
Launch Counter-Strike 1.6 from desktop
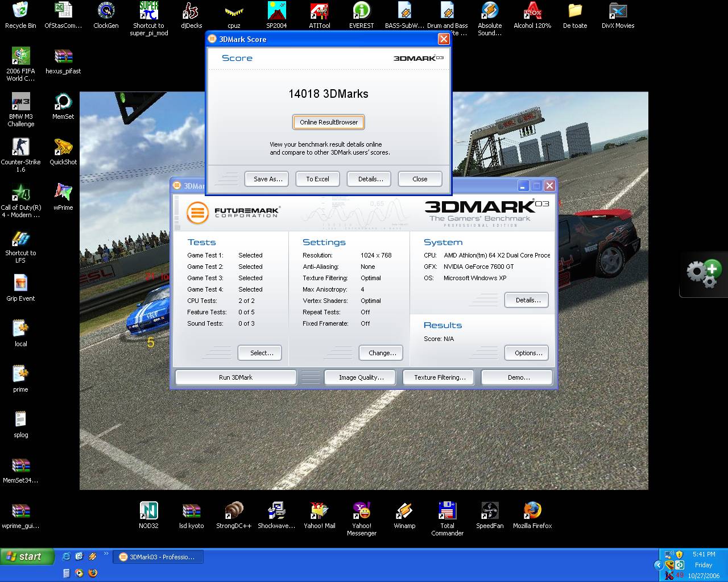pos(20,155)
